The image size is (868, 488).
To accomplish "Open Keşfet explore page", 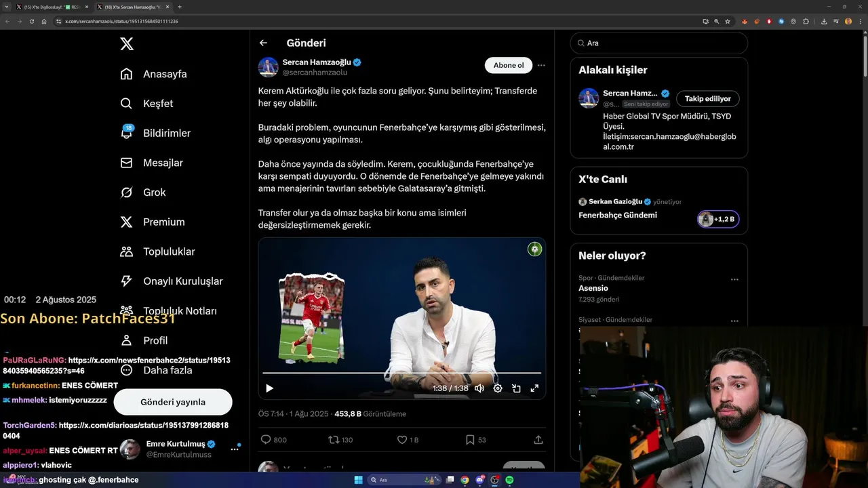I will click(x=146, y=104).
